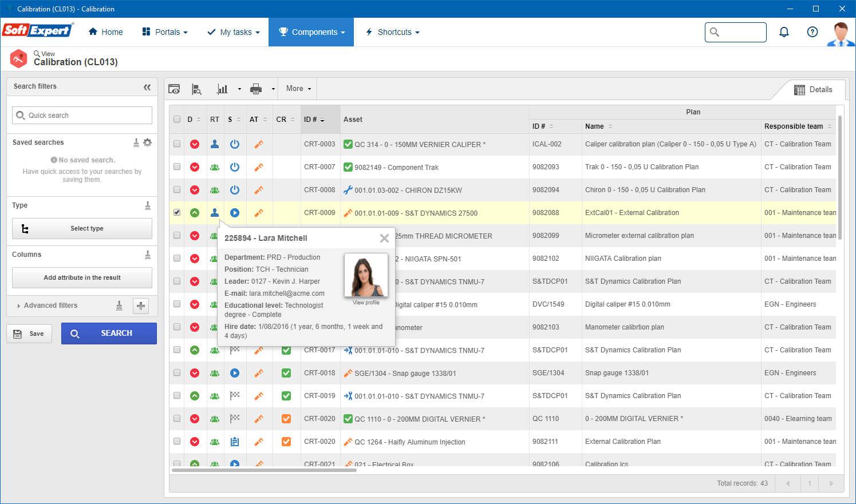
Task: Sort by the plan Name column
Action: click(x=598, y=126)
